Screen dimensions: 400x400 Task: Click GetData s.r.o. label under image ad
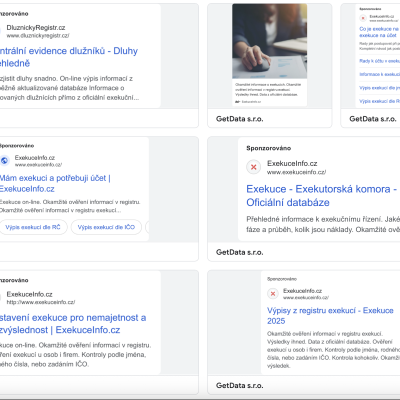[240, 119]
